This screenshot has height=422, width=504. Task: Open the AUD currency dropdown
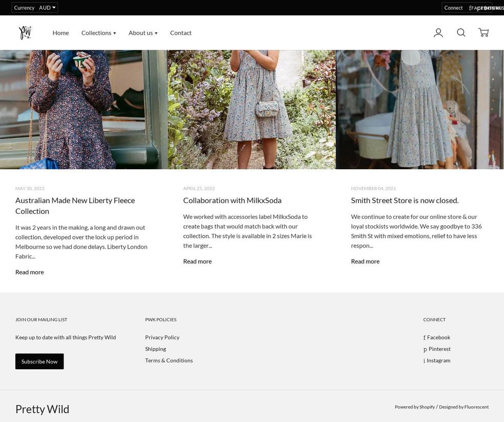(x=47, y=8)
